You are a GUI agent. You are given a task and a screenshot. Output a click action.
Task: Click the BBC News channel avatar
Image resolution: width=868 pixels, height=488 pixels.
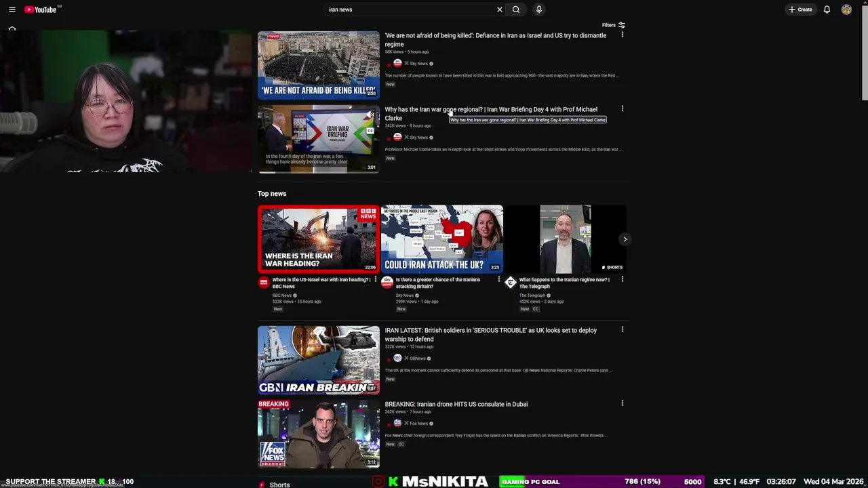(x=264, y=283)
